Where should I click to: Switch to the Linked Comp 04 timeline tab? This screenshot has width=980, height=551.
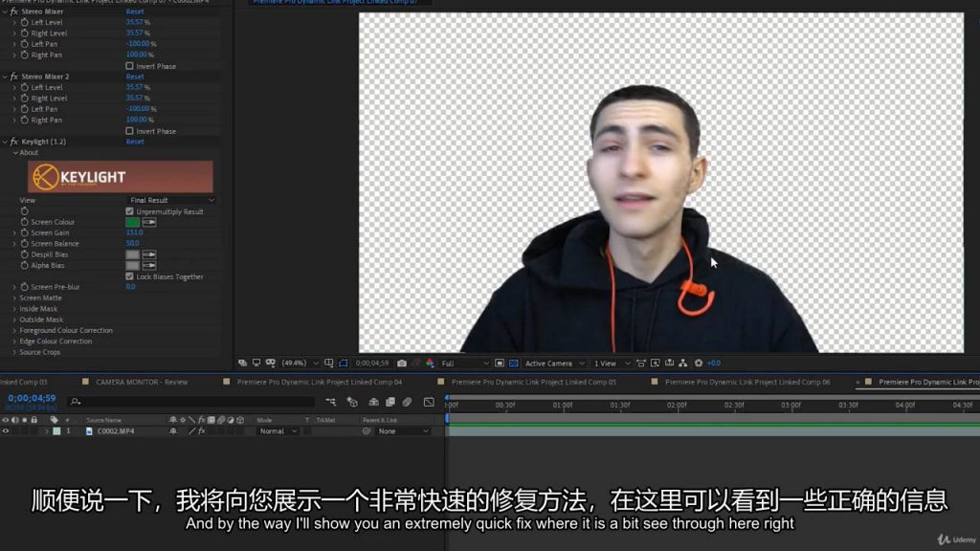320,382
